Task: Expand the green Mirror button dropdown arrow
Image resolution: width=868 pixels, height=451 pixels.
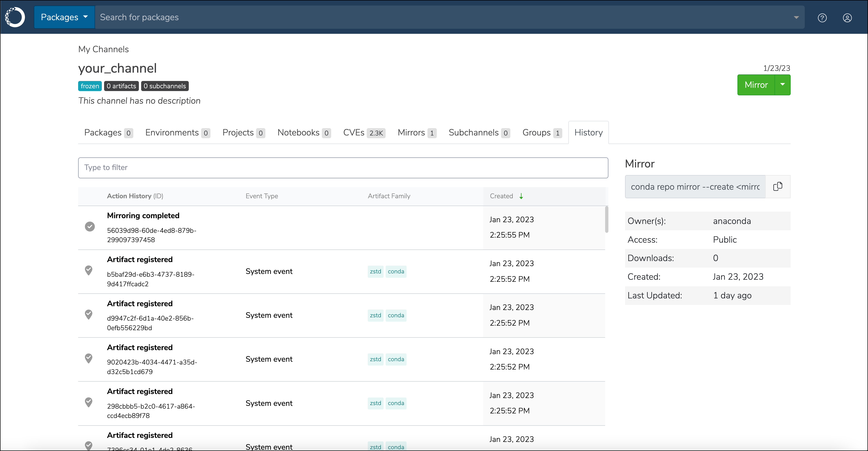Action: (782, 85)
